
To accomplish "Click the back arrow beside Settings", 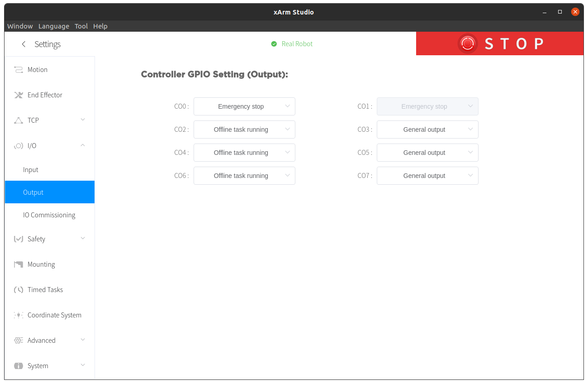I will coord(23,44).
